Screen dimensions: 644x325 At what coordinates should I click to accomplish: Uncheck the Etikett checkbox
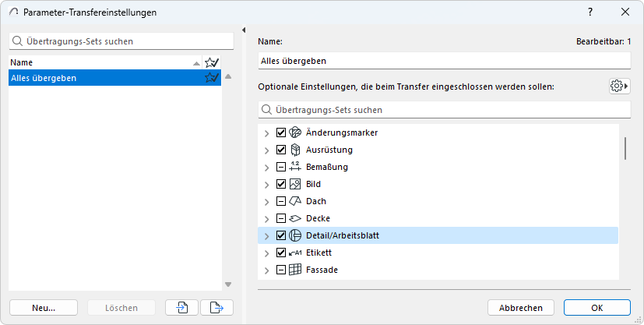pyautogui.click(x=281, y=253)
